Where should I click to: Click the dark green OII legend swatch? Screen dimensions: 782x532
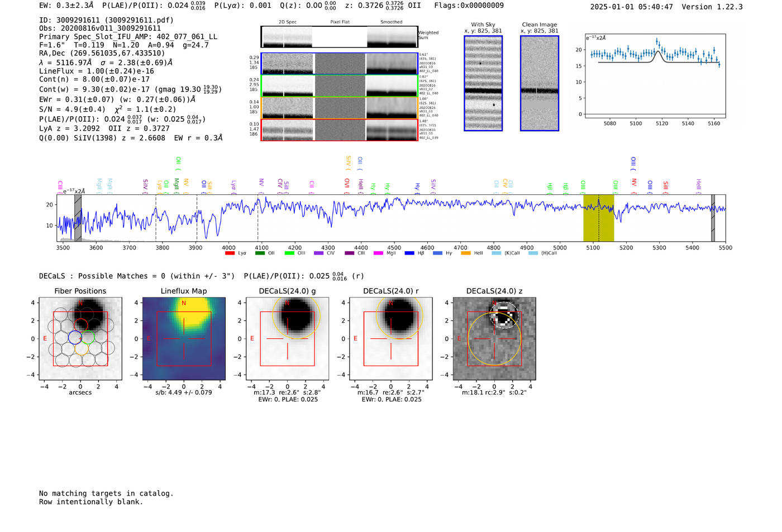(x=259, y=253)
